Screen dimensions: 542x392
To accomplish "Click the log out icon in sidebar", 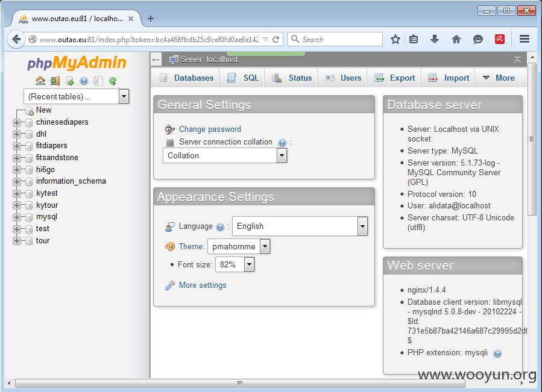I will [55, 81].
